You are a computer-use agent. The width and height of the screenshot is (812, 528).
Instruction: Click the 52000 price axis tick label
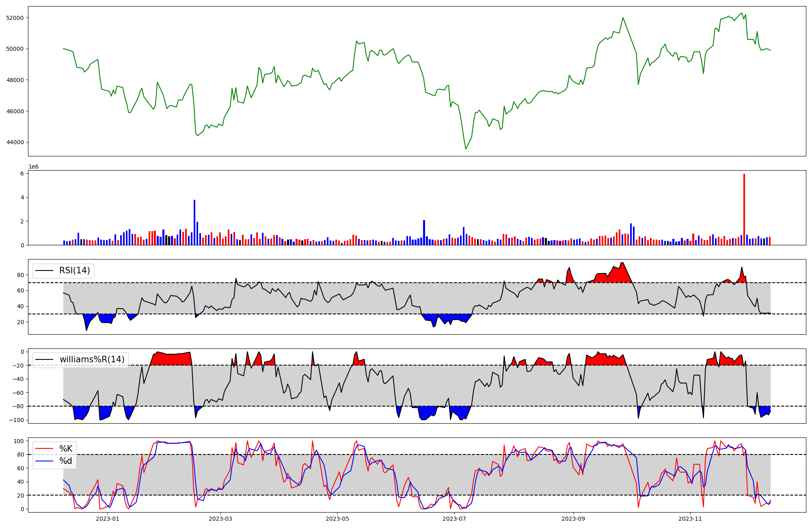click(x=15, y=18)
